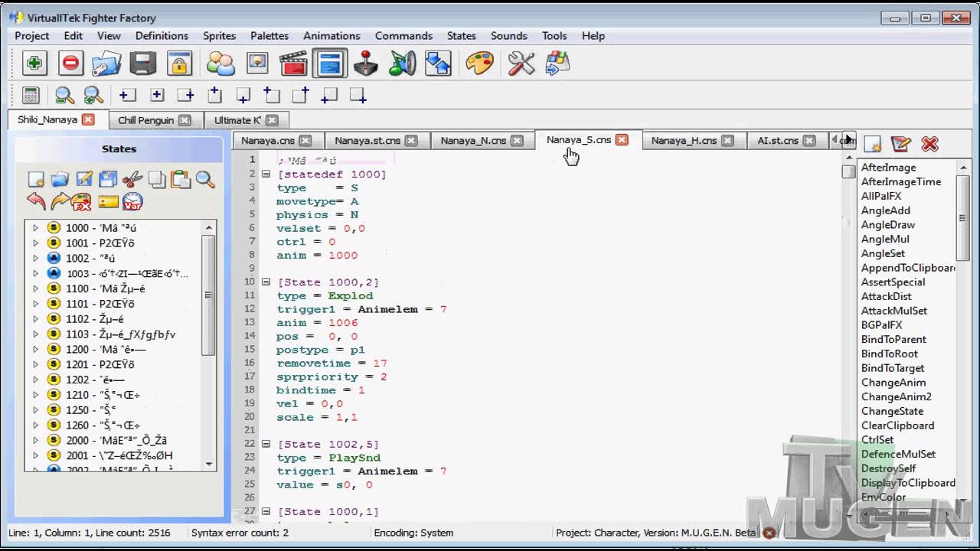Save project with the dark floppy disk icon
Image resolution: width=980 pixels, height=551 pixels.
click(x=143, y=64)
